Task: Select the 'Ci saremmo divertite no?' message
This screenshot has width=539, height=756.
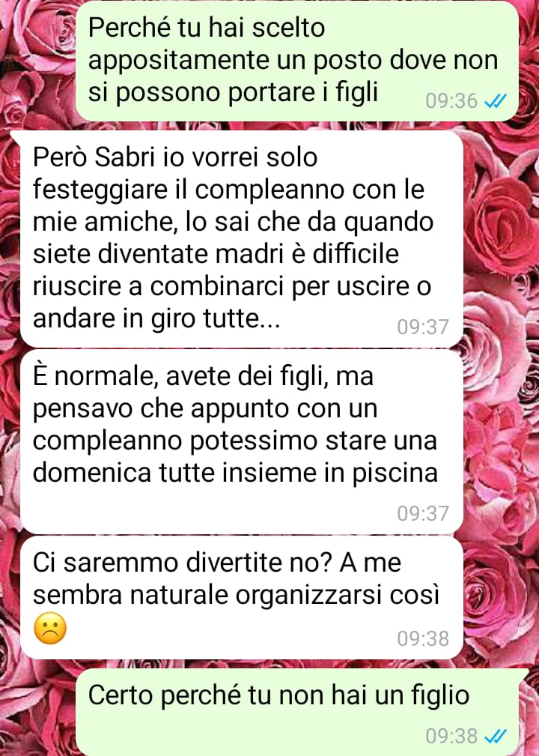Action: coord(241,597)
